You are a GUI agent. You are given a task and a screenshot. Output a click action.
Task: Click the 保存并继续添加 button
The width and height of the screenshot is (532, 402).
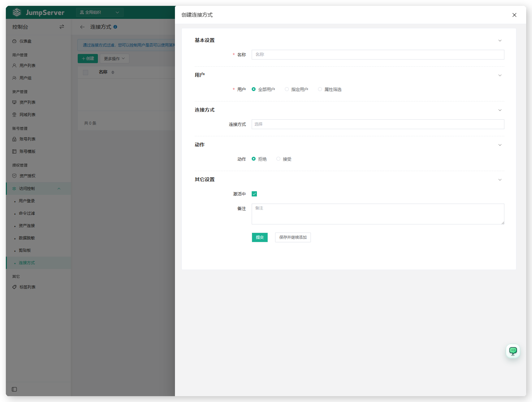[293, 237]
